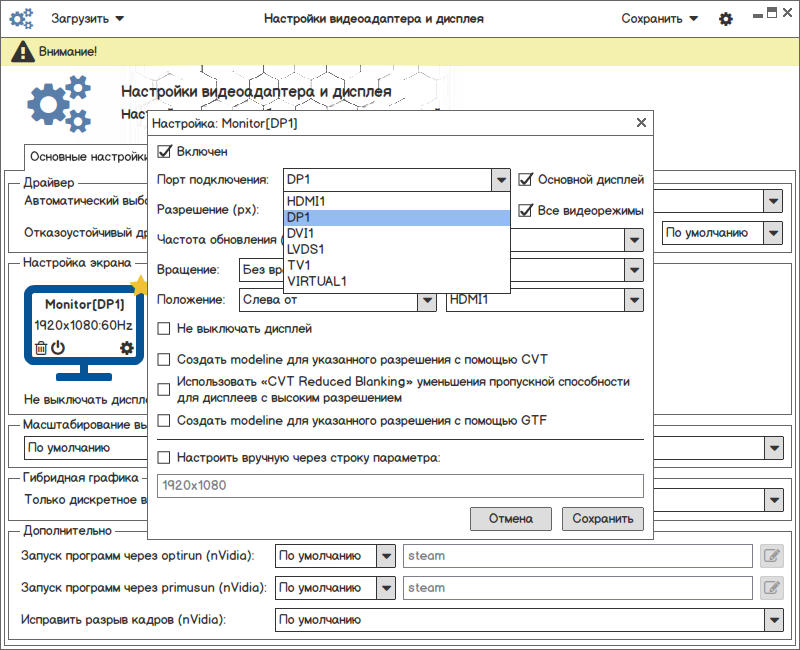The width and height of the screenshot is (800, 650).
Task: Open the Загрузить menu
Action: point(88,19)
